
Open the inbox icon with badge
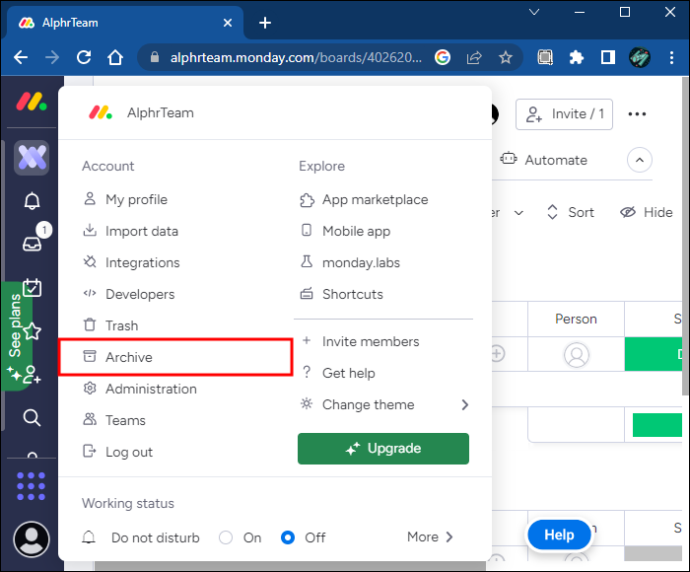(32, 243)
